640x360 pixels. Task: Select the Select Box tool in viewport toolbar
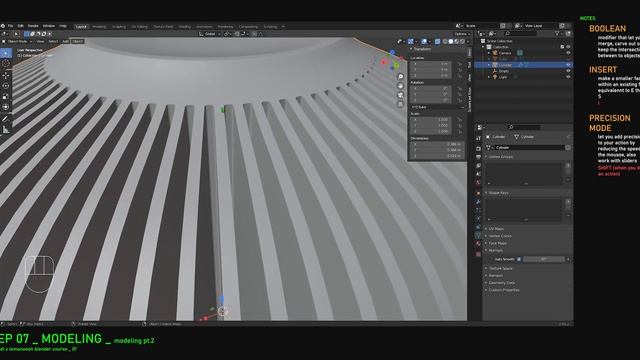point(5,53)
